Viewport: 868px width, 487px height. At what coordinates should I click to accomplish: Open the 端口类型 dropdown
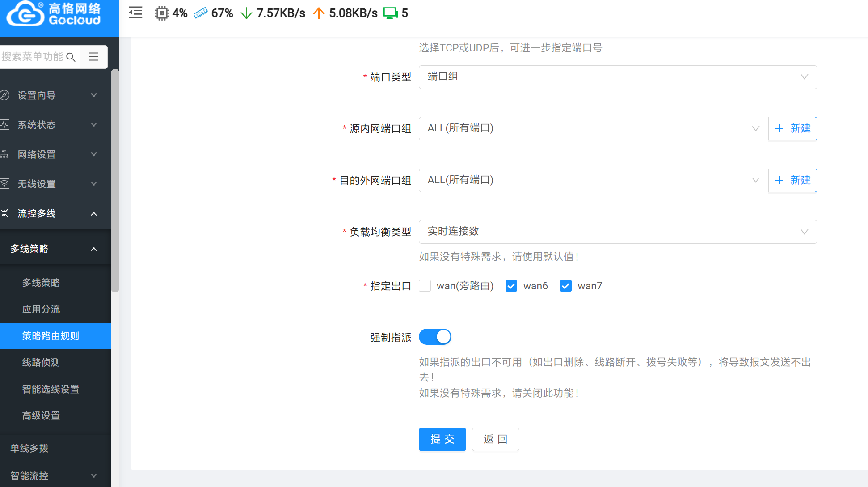tap(618, 77)
